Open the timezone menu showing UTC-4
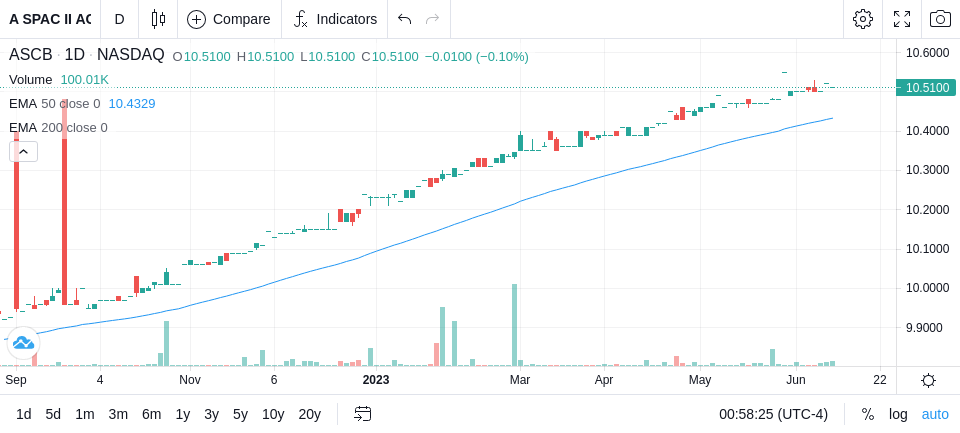Image resolution: width=960 pixels, height=433 pixels. [773, 414]
